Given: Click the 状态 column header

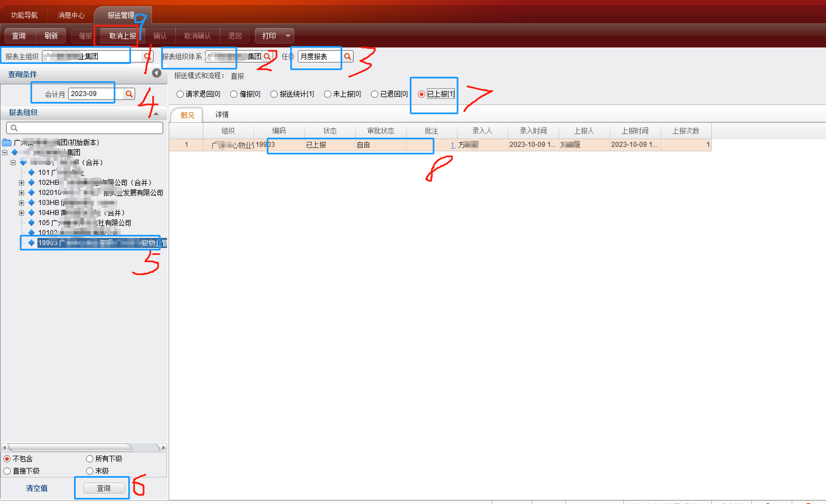Looking at the screenshot, I should (x=330, y=131).
